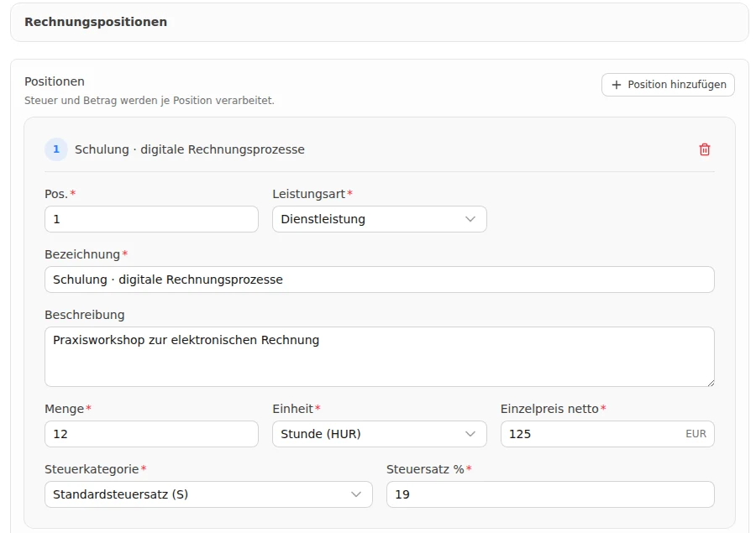Click the blue number 1 position badge
This screenshot has height=533, width=756.
click(56, 149)
